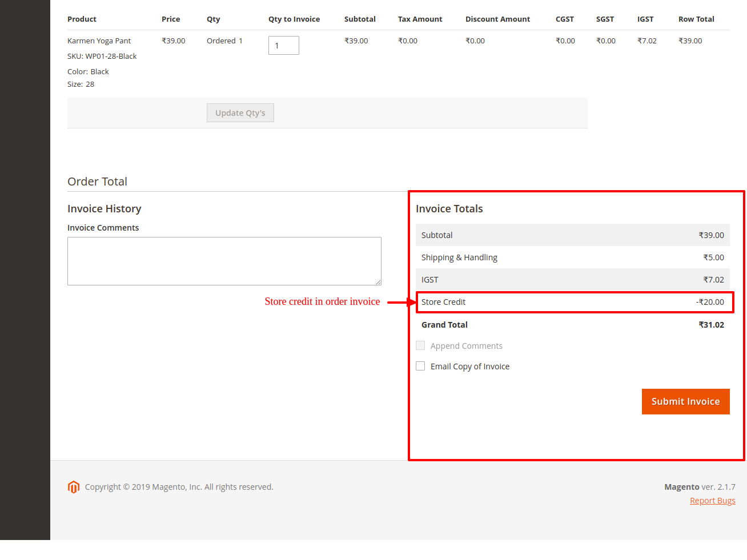Click the Grand Total amount ₹31.02
Image resolution: width=747 pixels, height=560 pixels.
pyautogui.click(x=711, y=325)
